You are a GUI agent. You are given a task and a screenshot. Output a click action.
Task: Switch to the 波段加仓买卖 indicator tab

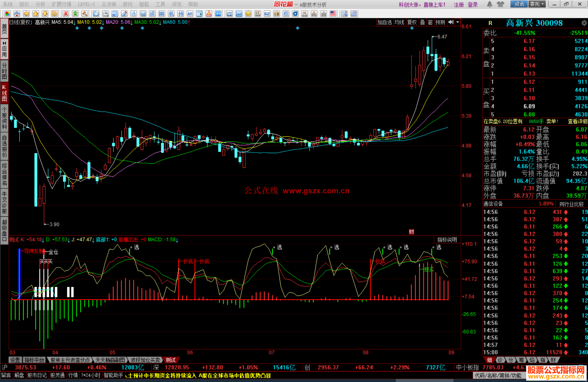[145, 360]
